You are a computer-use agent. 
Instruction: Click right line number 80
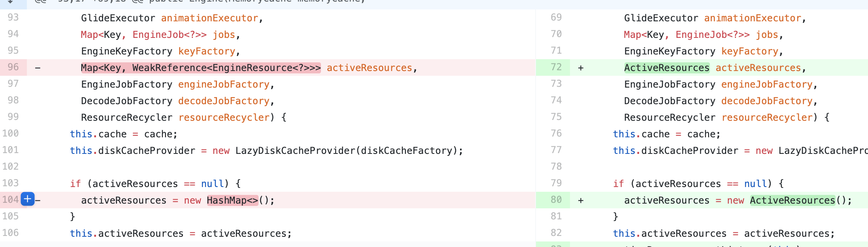point(556,200)
